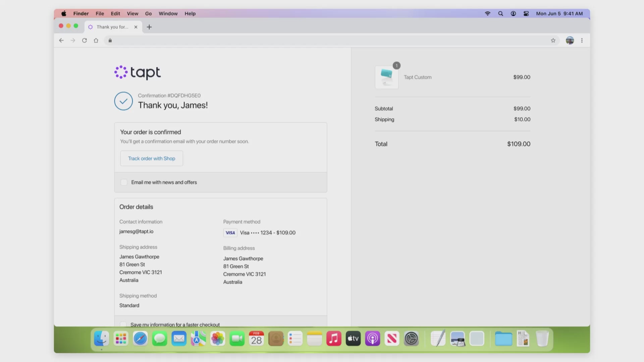Go to browser home page icon

tap(96, 41)
